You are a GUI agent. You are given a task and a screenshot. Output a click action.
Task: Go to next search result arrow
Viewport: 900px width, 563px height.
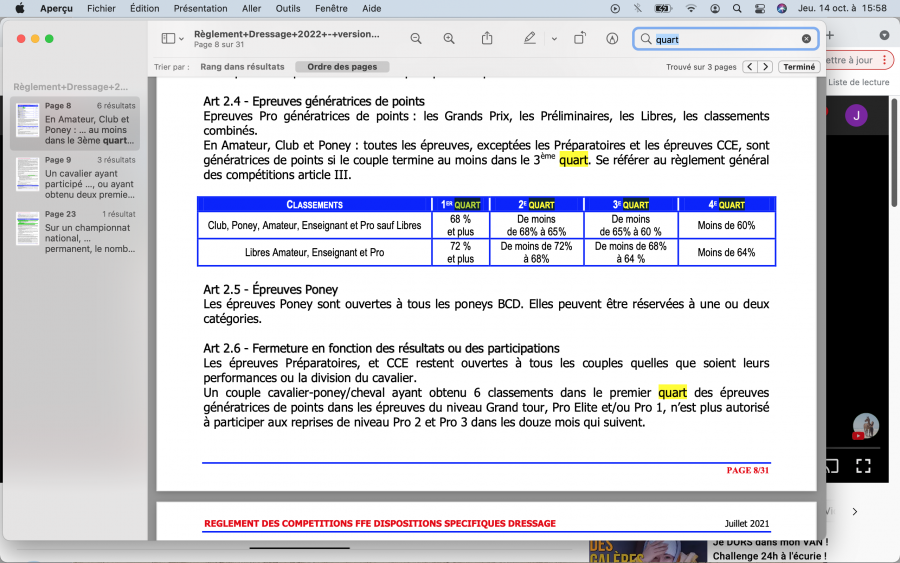pyautogui.click(x=765, y=67)
